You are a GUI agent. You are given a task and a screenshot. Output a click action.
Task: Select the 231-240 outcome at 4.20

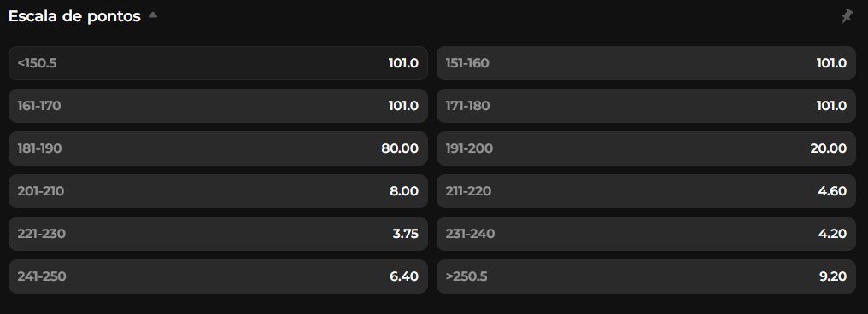[646, 234]
